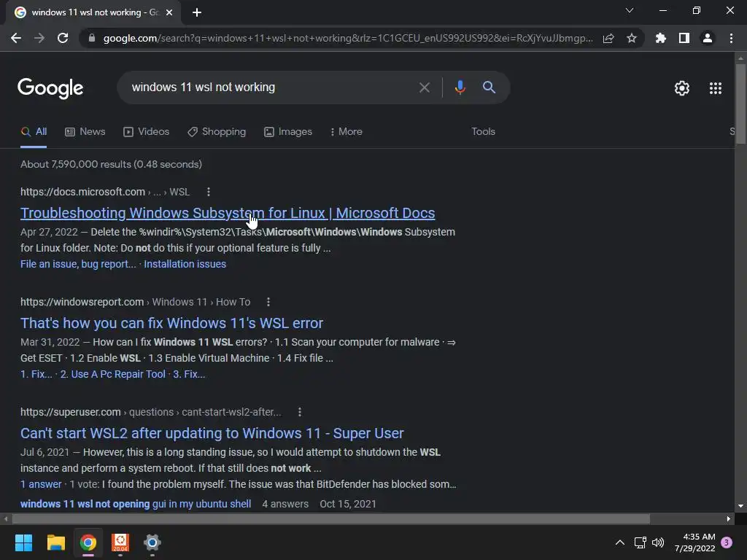Switch to the Videos tab
This screenshot has width=747, height=560.
[x=146, y=132]
